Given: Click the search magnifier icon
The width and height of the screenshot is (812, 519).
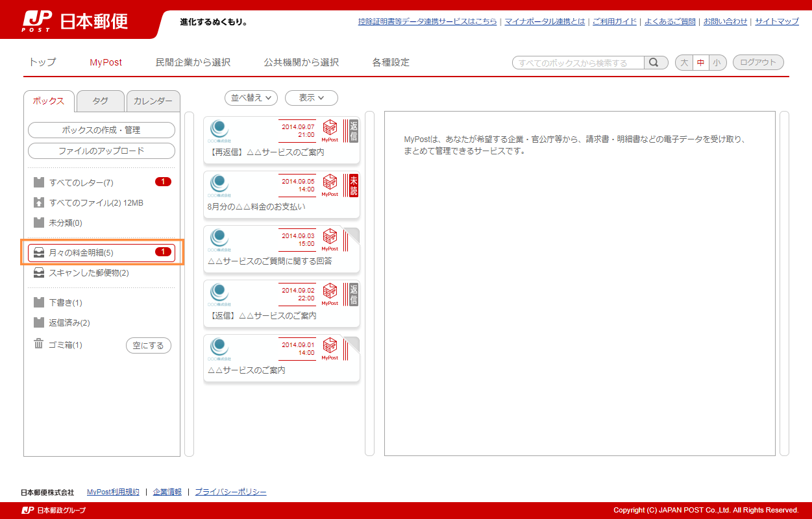Looking at the screenshot, I should (x=656, y=63).
